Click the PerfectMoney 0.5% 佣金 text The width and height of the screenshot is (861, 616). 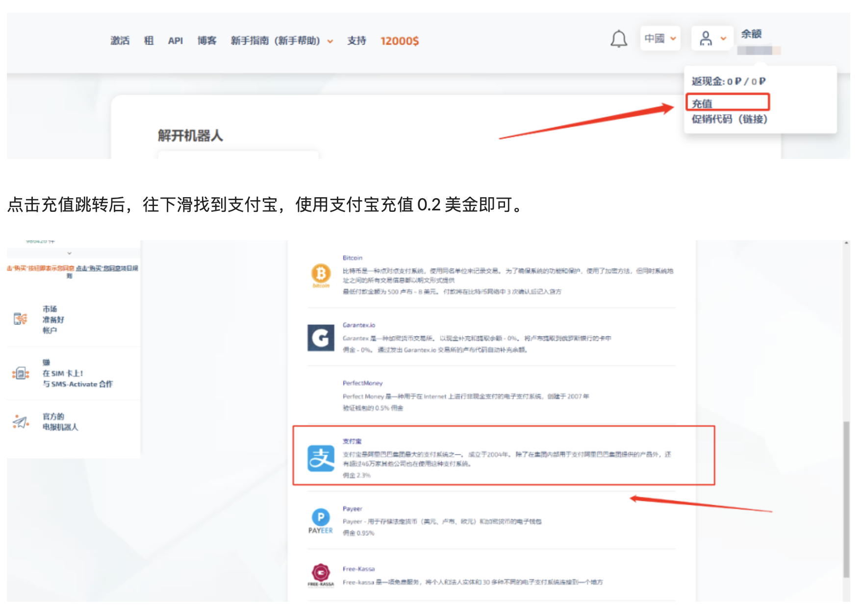point(373,408)
